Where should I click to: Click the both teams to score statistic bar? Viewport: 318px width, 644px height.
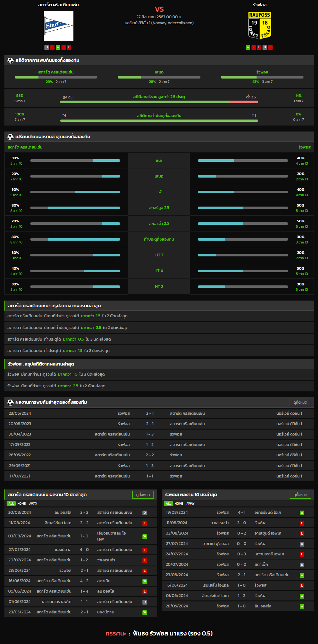pos(159,120)
